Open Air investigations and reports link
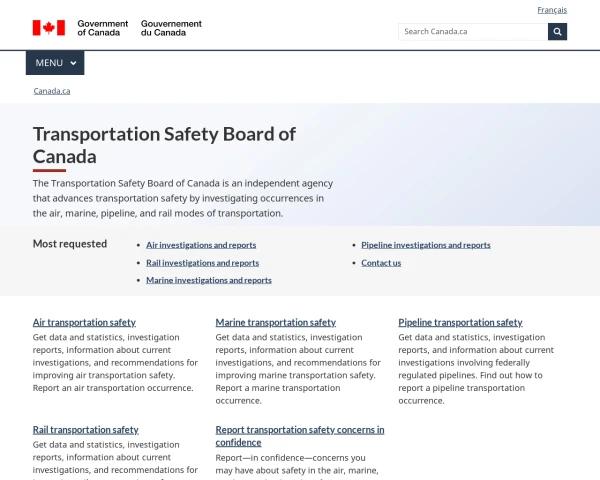 201,245
